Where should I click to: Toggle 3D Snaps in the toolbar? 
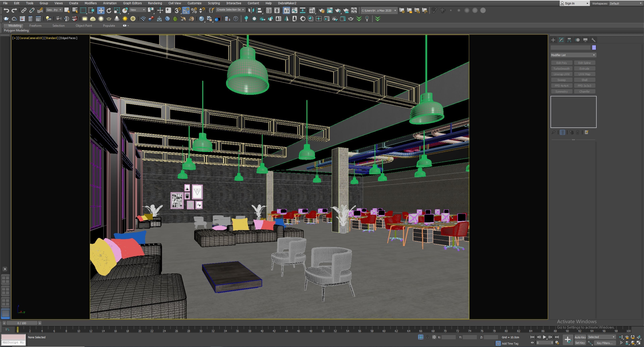point(177,10)
